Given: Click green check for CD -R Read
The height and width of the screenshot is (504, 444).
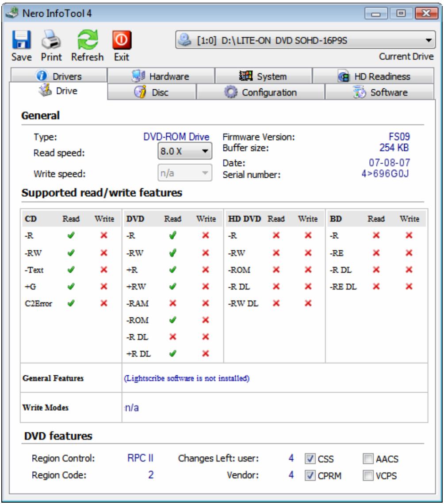Looking at the screenshot, I should point(71,235).
